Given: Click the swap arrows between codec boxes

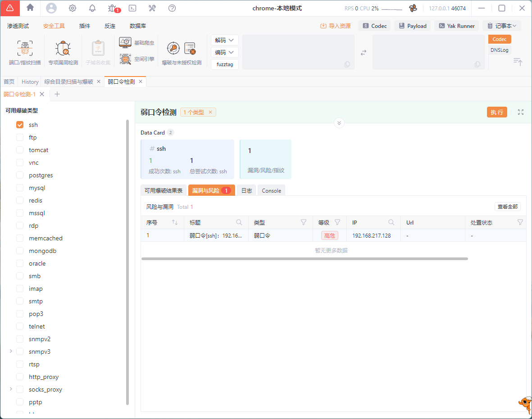Looking at the screenshot, I should (364, 53).
